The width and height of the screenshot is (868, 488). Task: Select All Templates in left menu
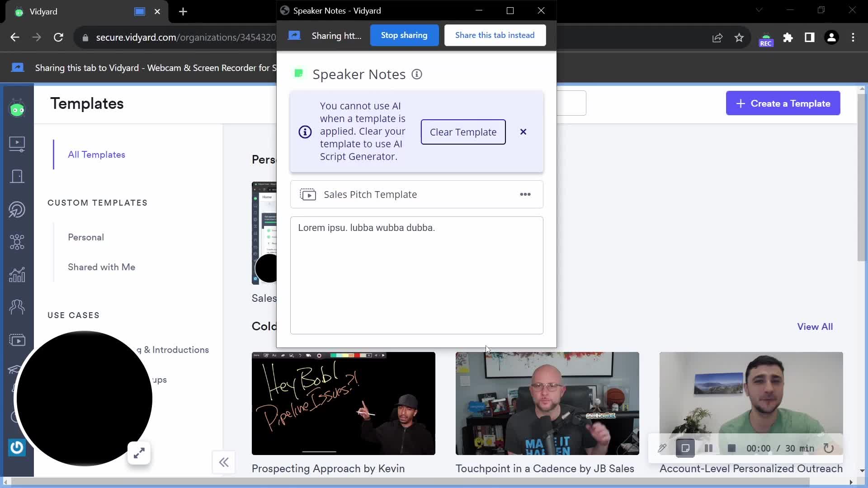[96, 155]
